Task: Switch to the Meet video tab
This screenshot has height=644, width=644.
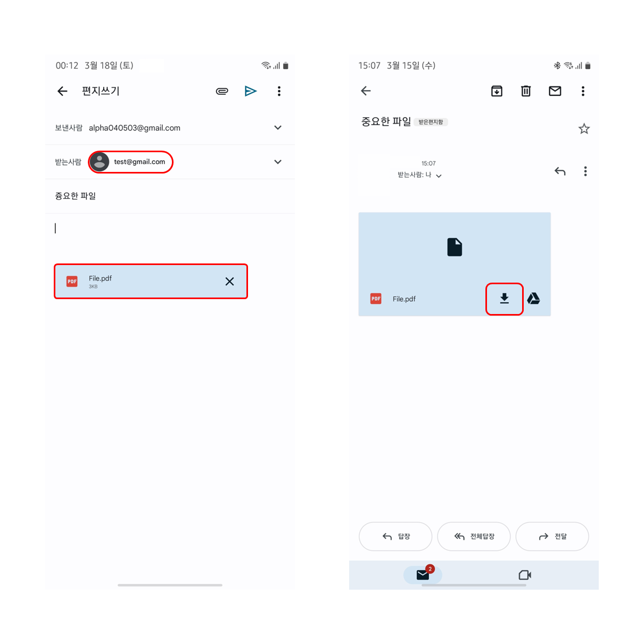Action: [x=525, y=575]
